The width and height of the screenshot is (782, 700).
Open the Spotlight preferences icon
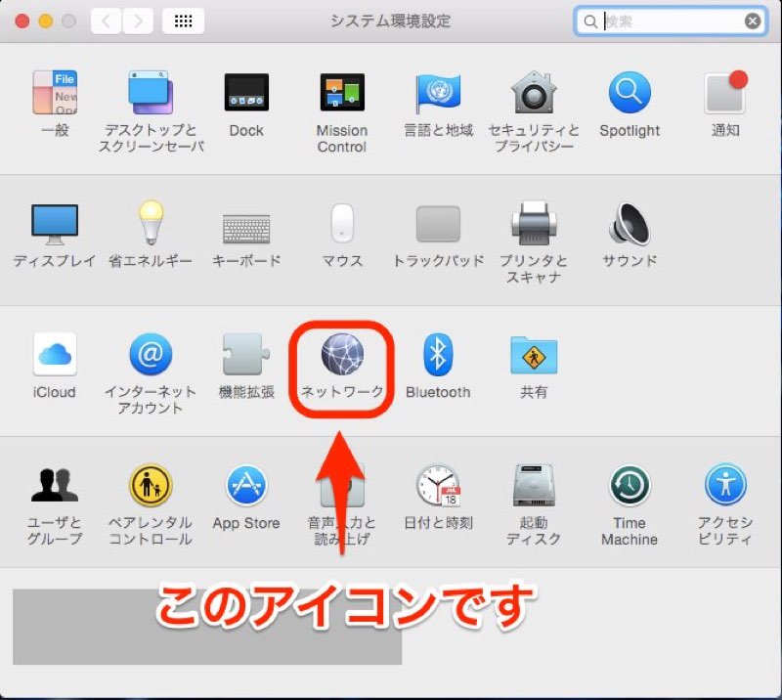[x=629, y=93]
